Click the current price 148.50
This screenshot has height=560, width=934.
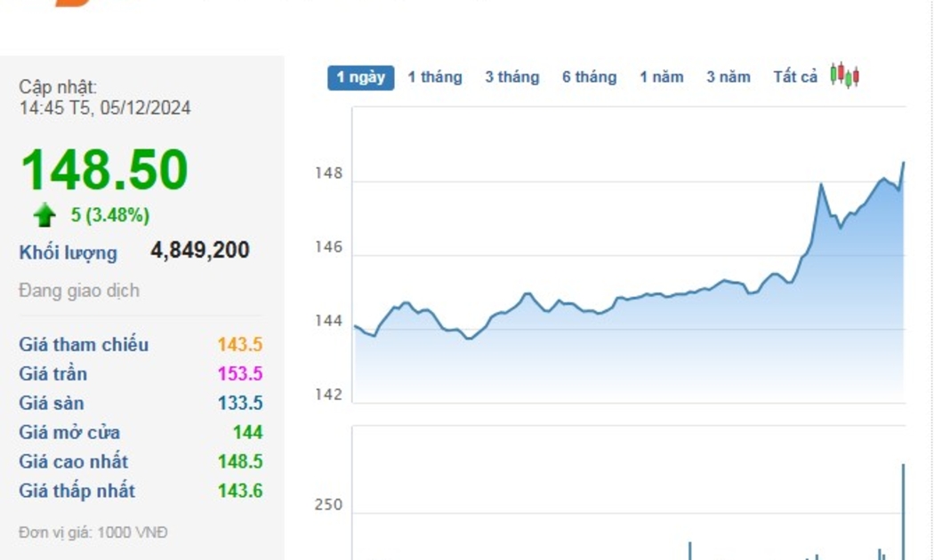pos(104,170)
